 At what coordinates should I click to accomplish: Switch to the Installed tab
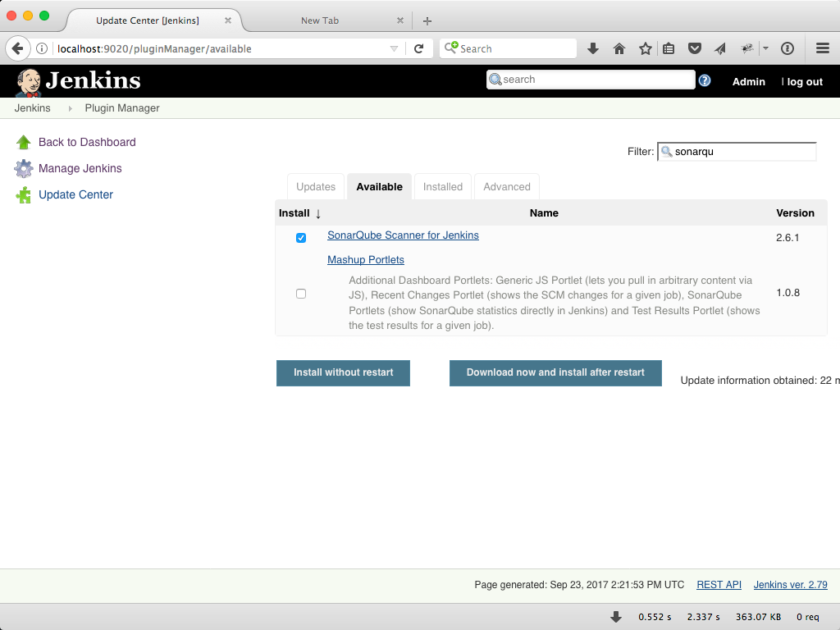(x=442, y=186)
